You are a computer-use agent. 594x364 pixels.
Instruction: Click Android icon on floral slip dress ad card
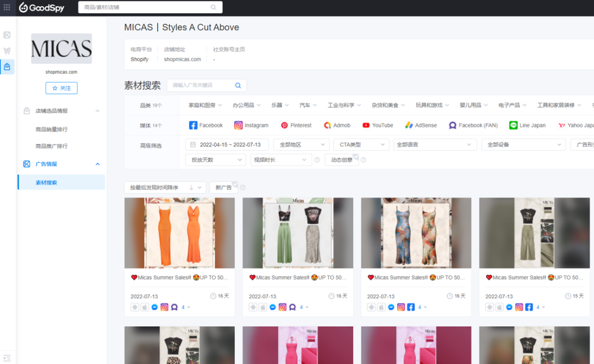point(371,307)
